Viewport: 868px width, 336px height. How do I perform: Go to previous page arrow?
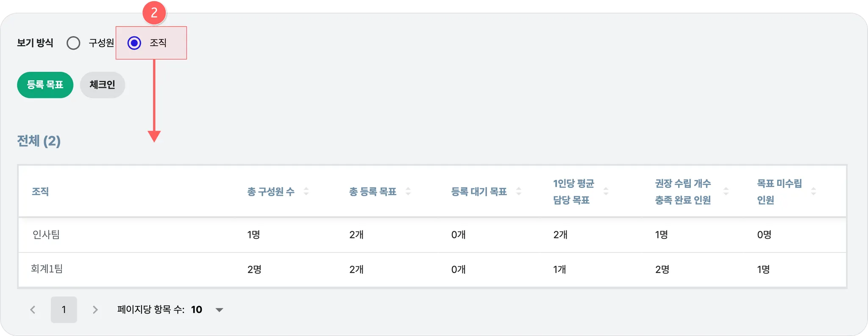pyautogui.click(x=33, y=310)
